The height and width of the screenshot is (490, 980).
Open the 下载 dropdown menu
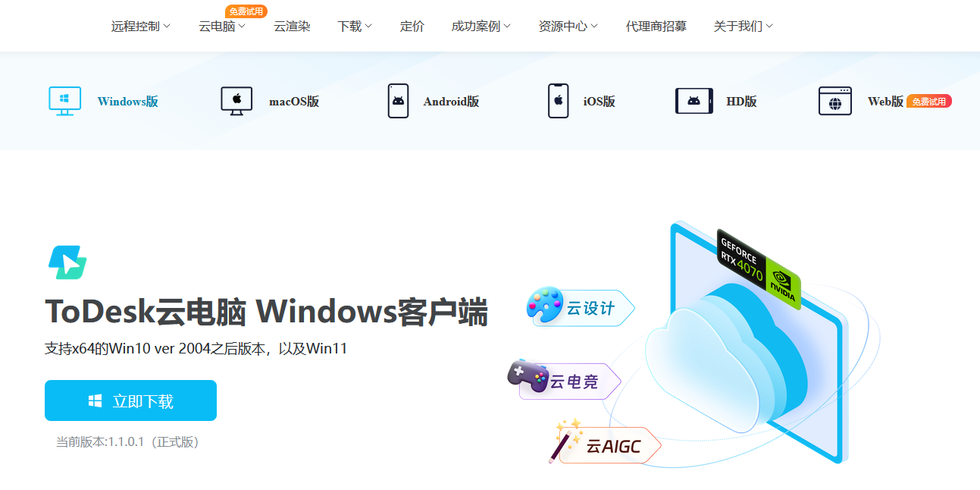(355, 26)
